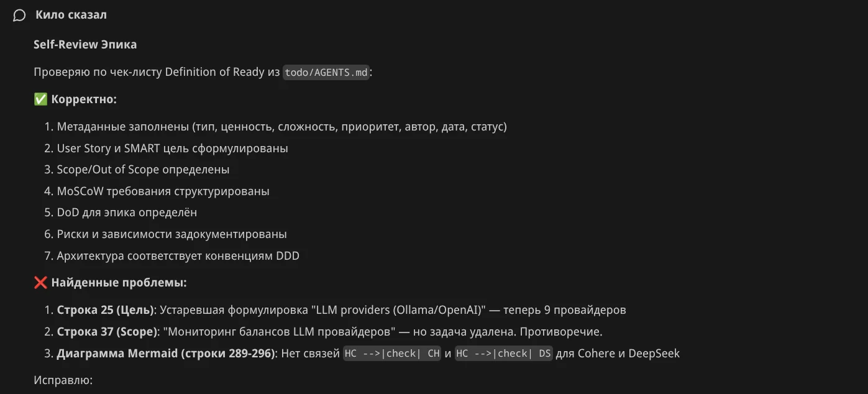
Task: Click the "Scope/Out of Scope определены" item
Action: pyautogui.click(x=143, y=170)
